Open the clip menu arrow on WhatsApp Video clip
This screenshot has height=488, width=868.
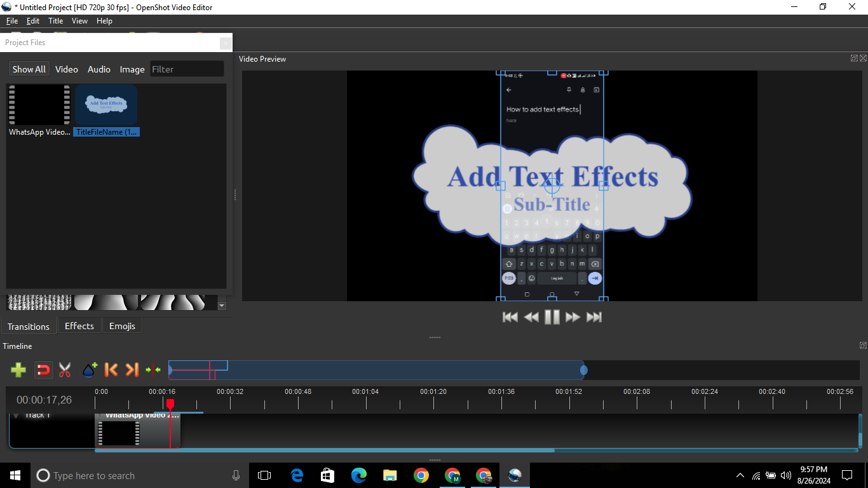click(x=101, y=416)
